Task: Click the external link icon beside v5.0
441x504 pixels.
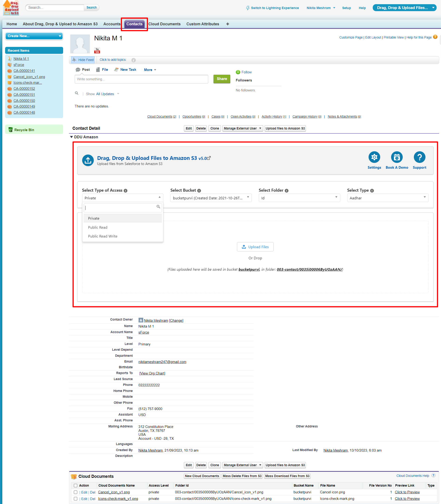Action: point(209,158)
